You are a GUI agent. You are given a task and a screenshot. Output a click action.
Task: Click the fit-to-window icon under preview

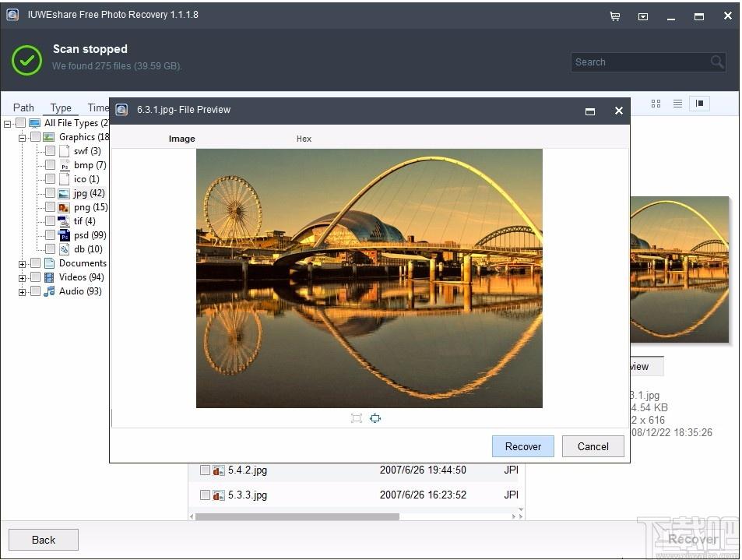[375, 418]
